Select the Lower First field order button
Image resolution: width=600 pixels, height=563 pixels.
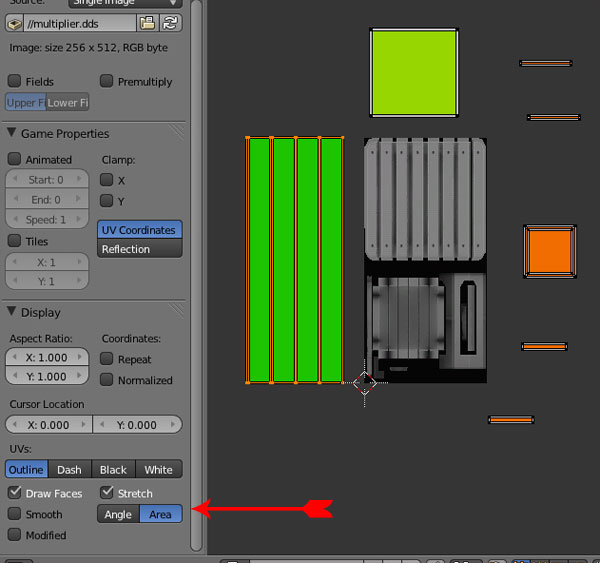tap(68, 103)
